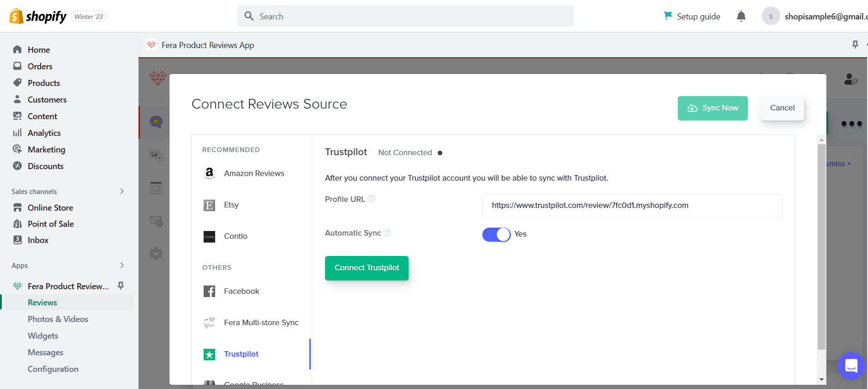Image resolution: width=868 pixels, height=389 pixels.
Task: Click the Fera widget heart-window icon
Action: coord(156,188)
